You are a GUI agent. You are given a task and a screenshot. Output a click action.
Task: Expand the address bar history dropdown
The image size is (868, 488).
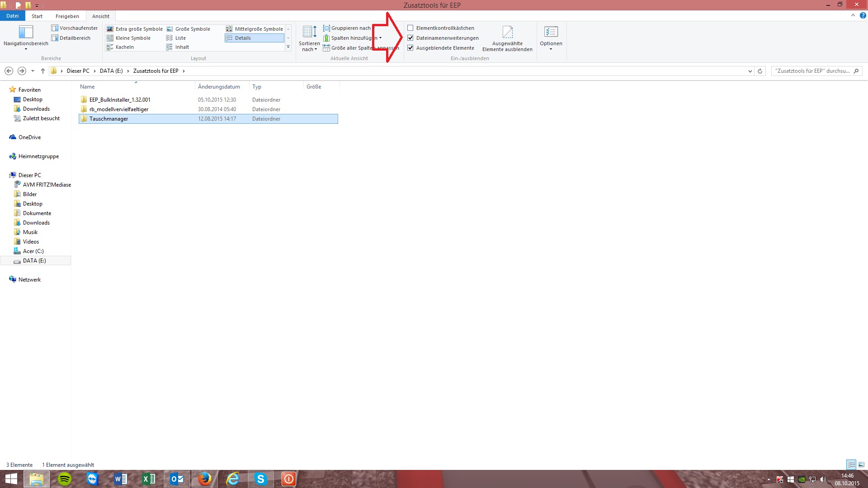tap(750, 71)
